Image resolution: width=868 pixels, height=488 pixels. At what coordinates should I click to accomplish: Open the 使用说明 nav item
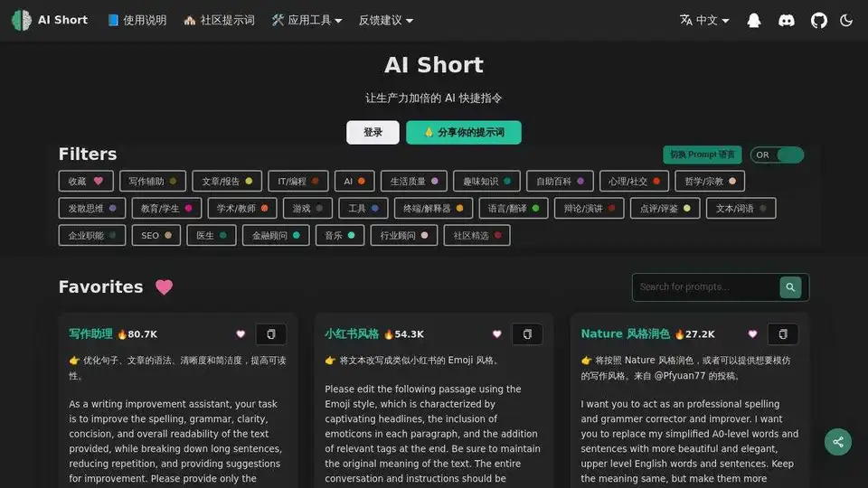point(137,21)
